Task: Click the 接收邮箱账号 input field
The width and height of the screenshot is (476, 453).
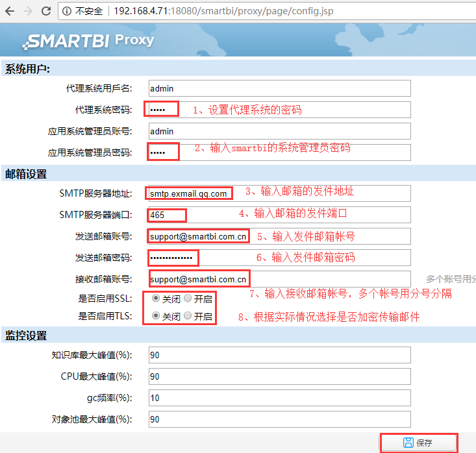Action: [x=280, y=279]
